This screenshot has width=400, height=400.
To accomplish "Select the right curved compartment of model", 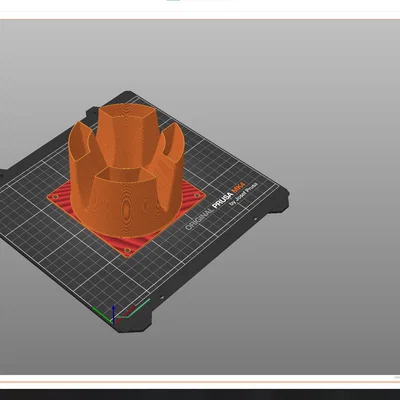I will coord(173,157).
